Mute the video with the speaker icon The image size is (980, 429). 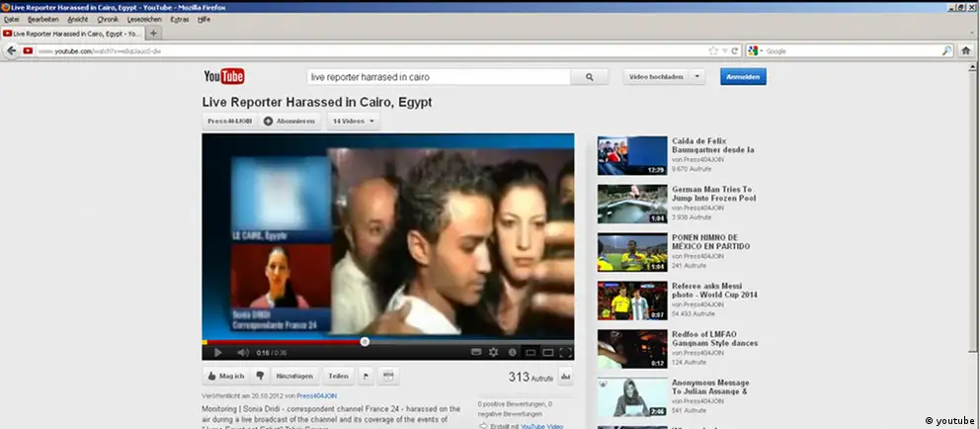point(243,352)
